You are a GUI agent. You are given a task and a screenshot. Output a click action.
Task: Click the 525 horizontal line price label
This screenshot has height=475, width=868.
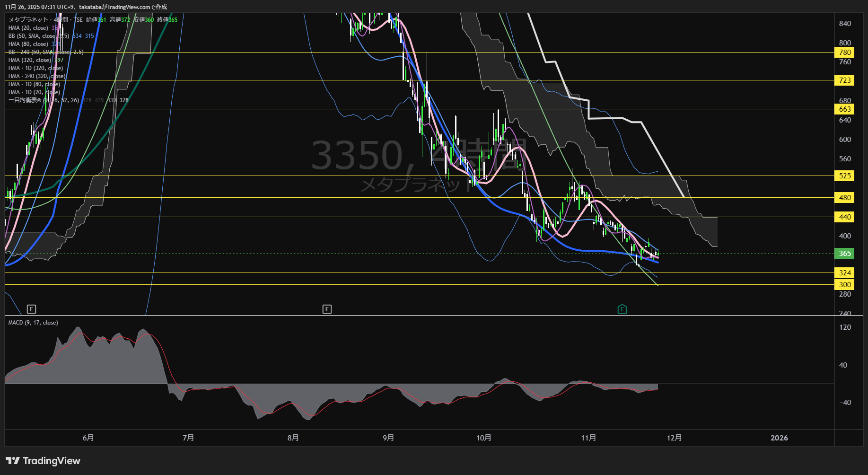[x=845, y=176]
